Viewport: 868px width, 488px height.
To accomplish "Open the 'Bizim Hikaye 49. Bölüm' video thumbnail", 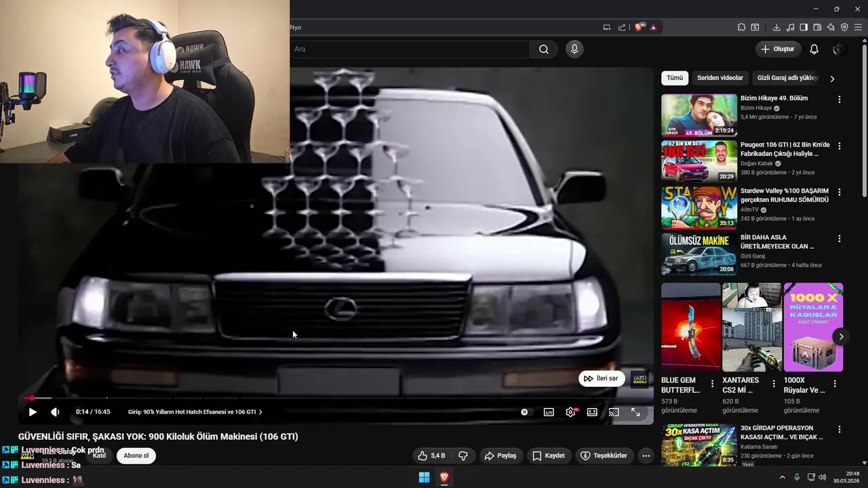I will point(699,115).
